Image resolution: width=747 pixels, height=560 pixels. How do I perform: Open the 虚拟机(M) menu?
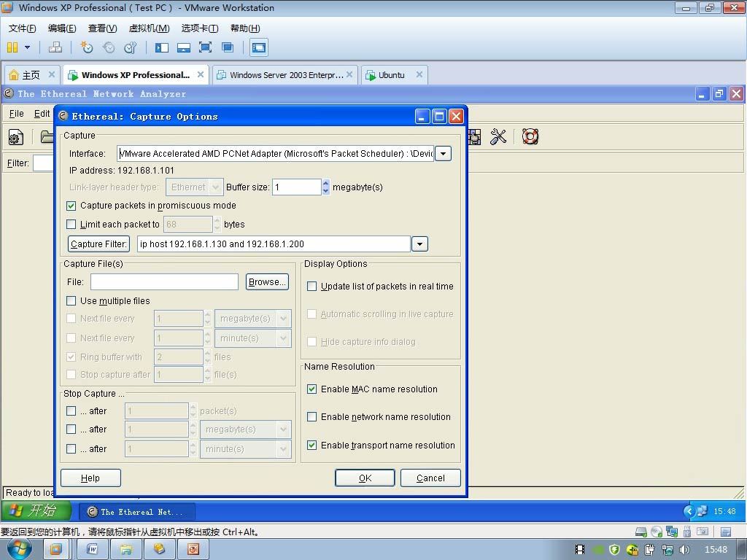click(149, 28)
